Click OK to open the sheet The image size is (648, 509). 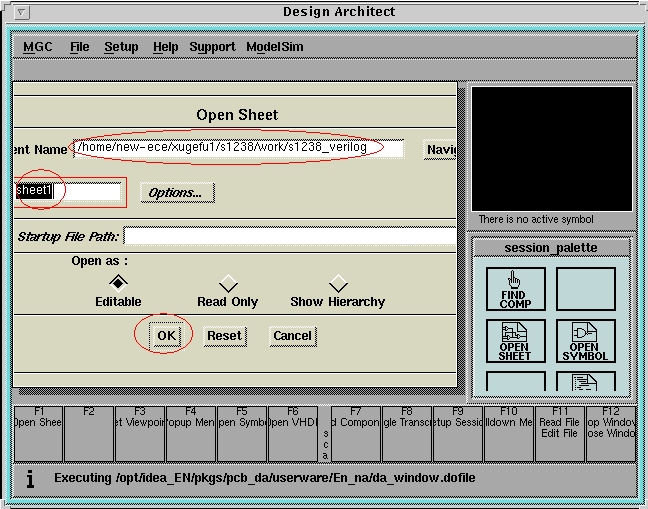click(x=166, y=336)
